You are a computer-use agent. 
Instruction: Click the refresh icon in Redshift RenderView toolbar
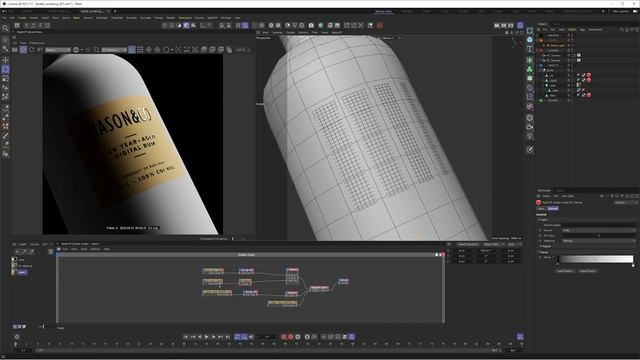click(x=31, y=50)
